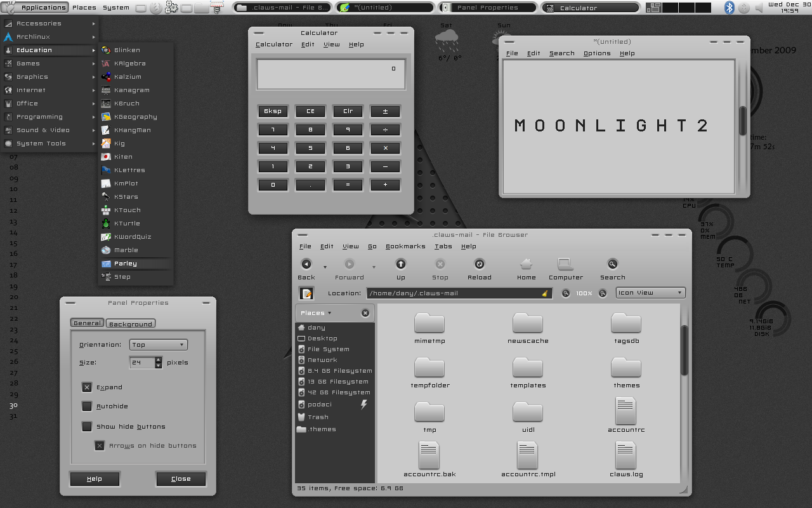
Task: Open the Tabs menu in File Browser
Action: click(443, 246)
